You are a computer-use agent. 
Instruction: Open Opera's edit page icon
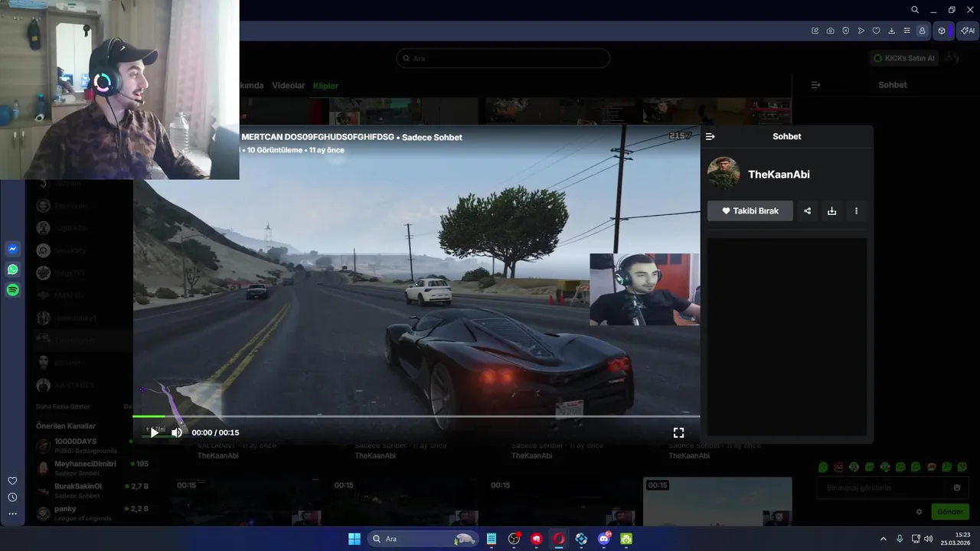point(815,31)
